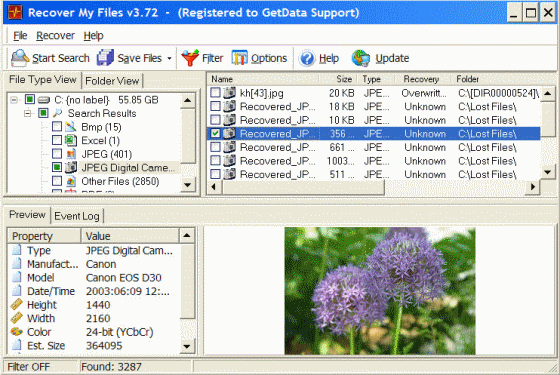Click the Other Files type icon

71,181
